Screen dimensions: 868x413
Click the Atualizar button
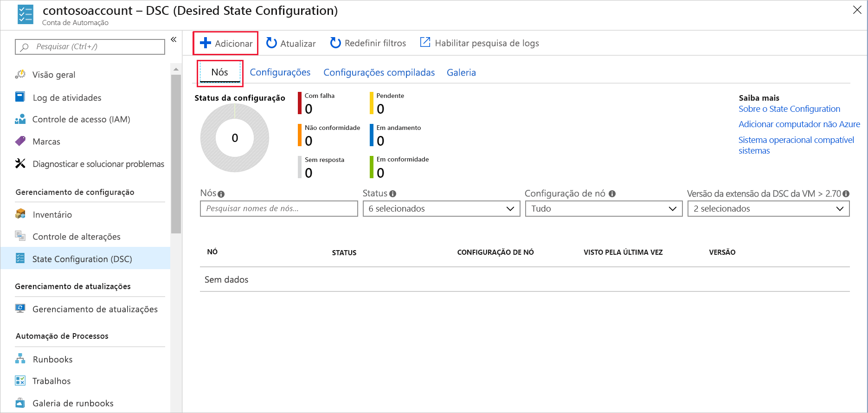[290, 43]
